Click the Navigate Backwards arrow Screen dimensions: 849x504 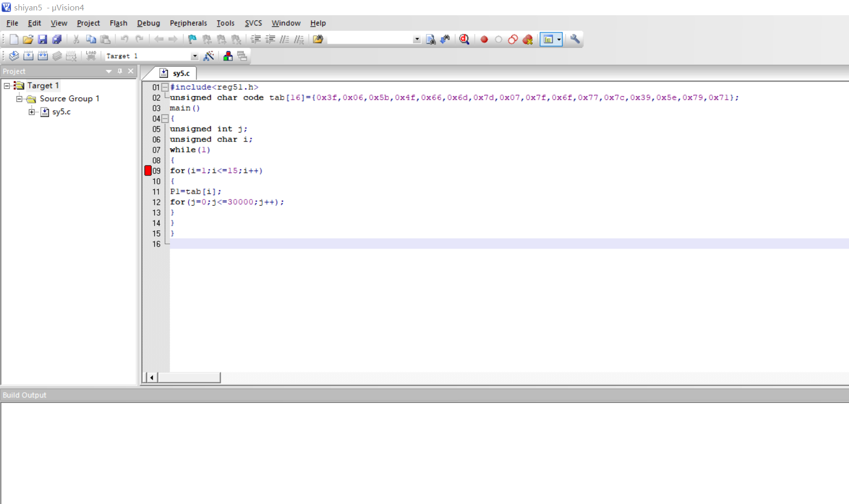pyautogui.click(x=158, y=39)
